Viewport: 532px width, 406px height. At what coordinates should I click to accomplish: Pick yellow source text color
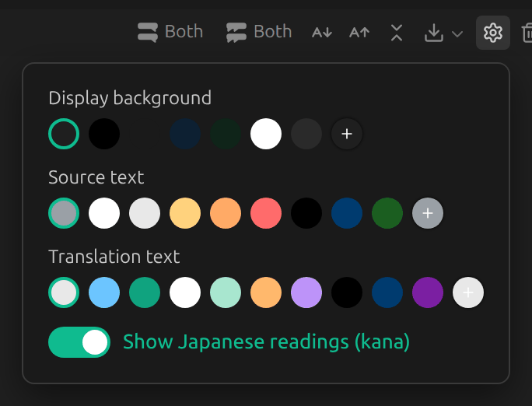pyautogui.click(x=185, y=213)
